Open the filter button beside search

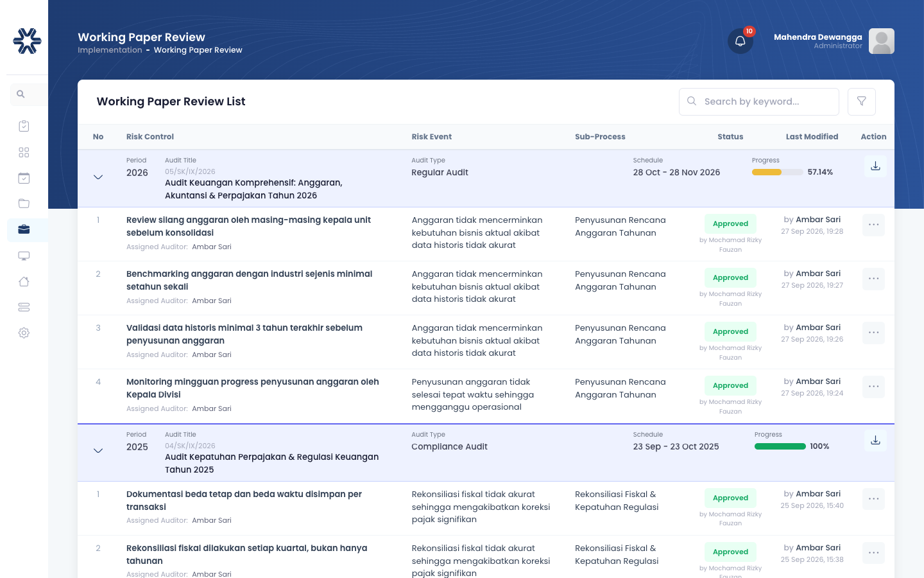pyautogui.click(x=862, y=101)
